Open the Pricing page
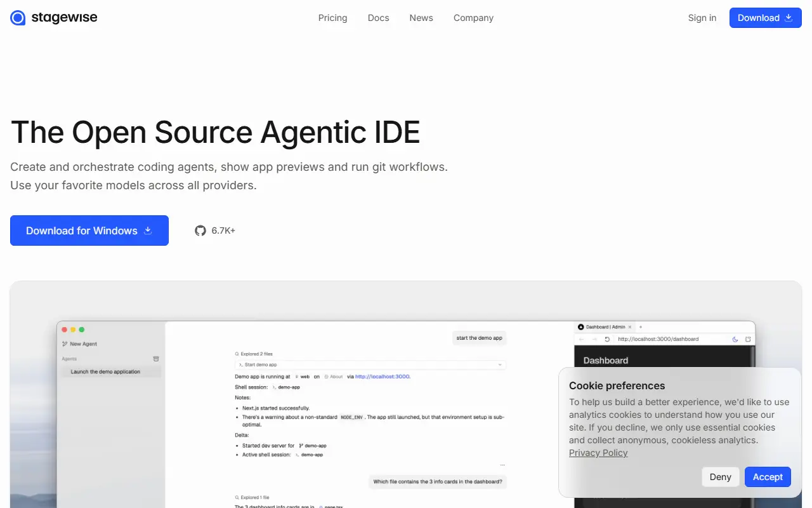 coord(332,18)
